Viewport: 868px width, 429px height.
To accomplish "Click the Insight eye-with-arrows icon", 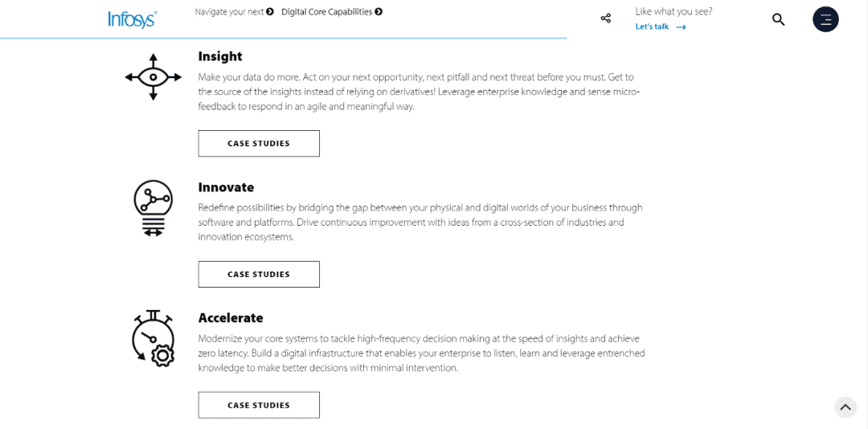I will [x=154, y=77].
